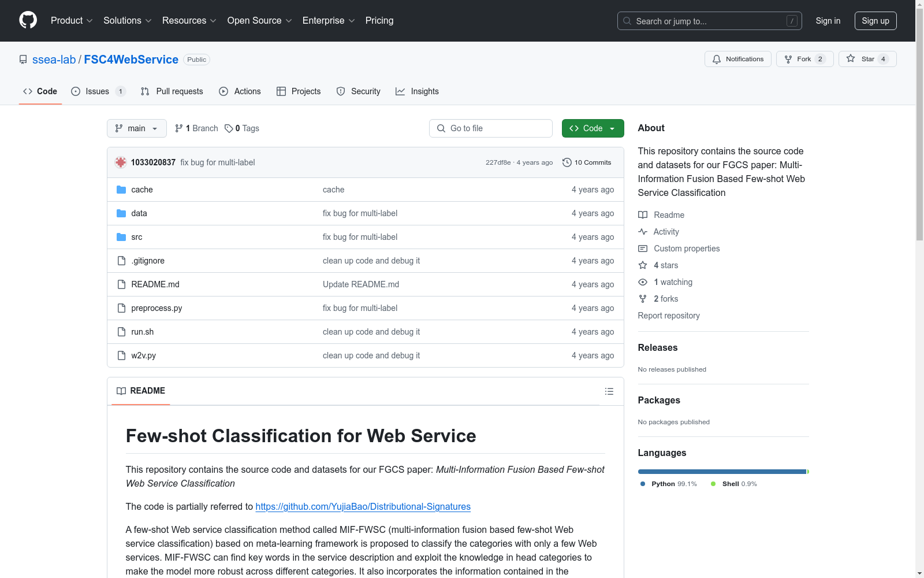This screenshot has height=578, width=924.
Task: Expand the Open Source menu
Action: point(260,21)
